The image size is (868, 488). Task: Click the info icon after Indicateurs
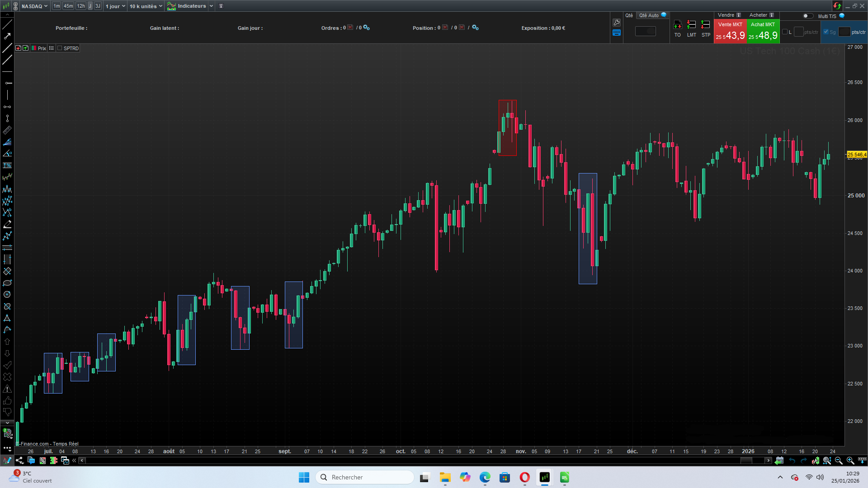(x=221, y=6)
